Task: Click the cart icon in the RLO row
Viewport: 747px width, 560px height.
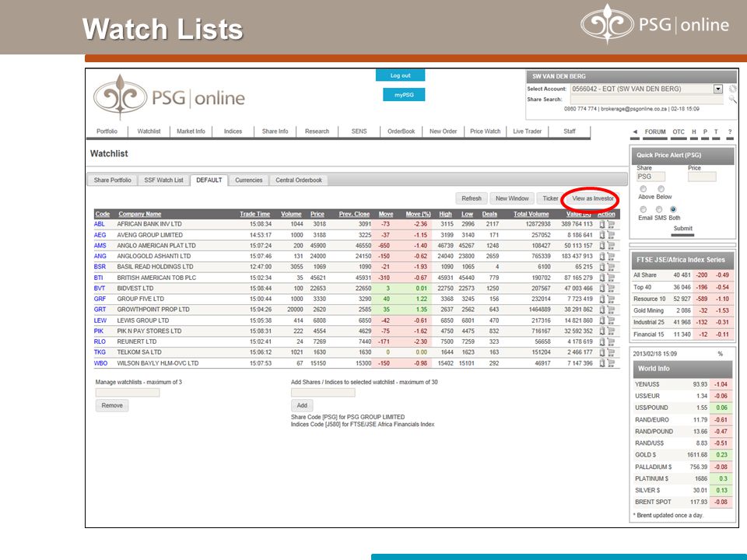Action: [x=611, y=342]
